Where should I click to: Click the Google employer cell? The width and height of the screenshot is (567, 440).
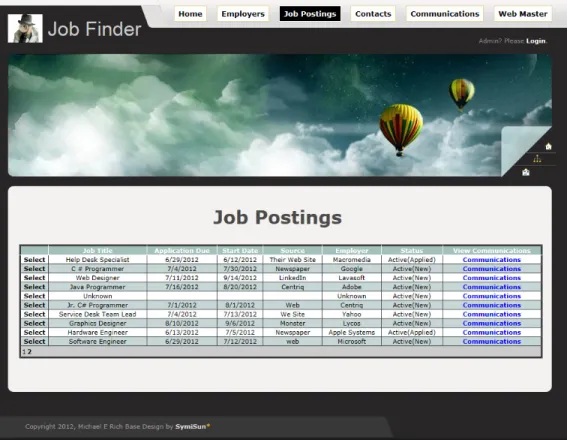pos(351,269)
